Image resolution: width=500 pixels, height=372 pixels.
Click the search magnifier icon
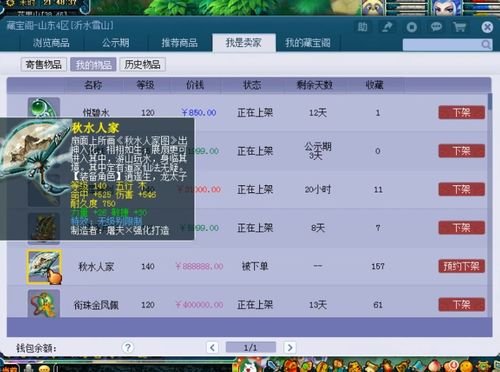click(x=486, y=44)
